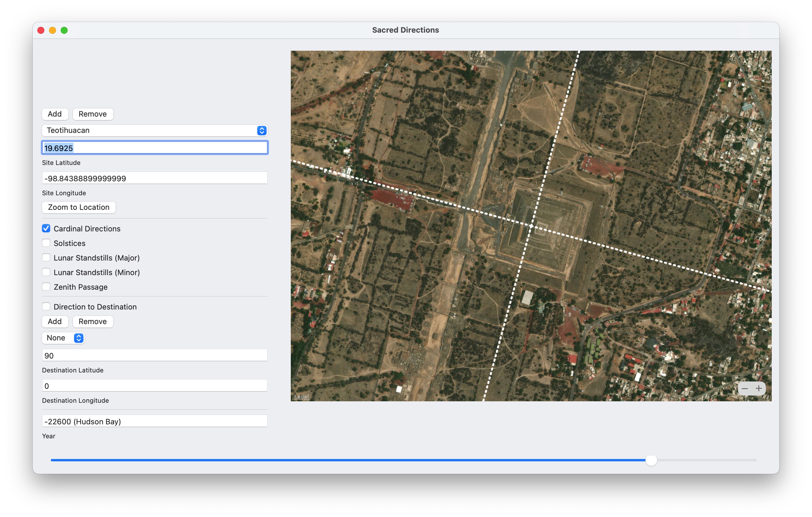This screenshot has width=812, height=517.
Task: Enable Direction to Destination checkbox
Action: pyautogui.click(x=46, y=306)
